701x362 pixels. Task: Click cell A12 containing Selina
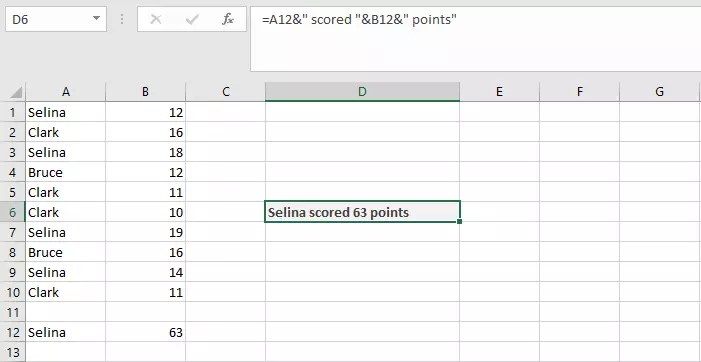(x=66, y=333)
